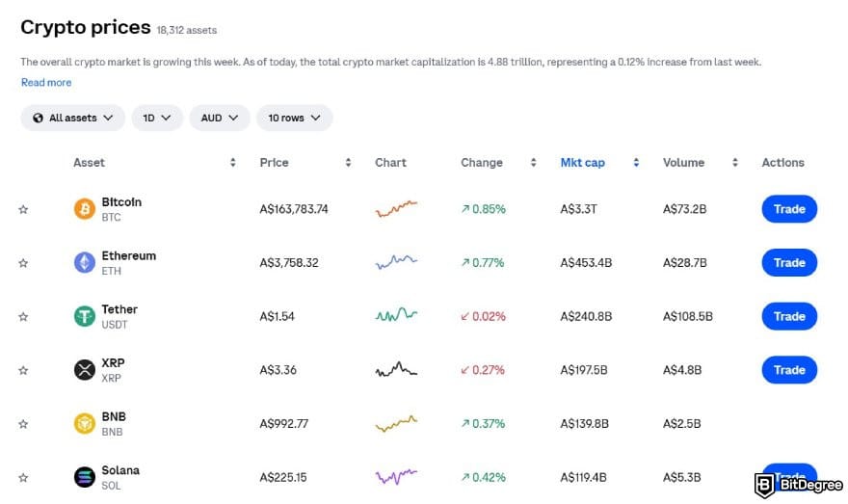Click the Tether asset name
The width and height of the screenshot is (848, 504).
pos(119,309)
